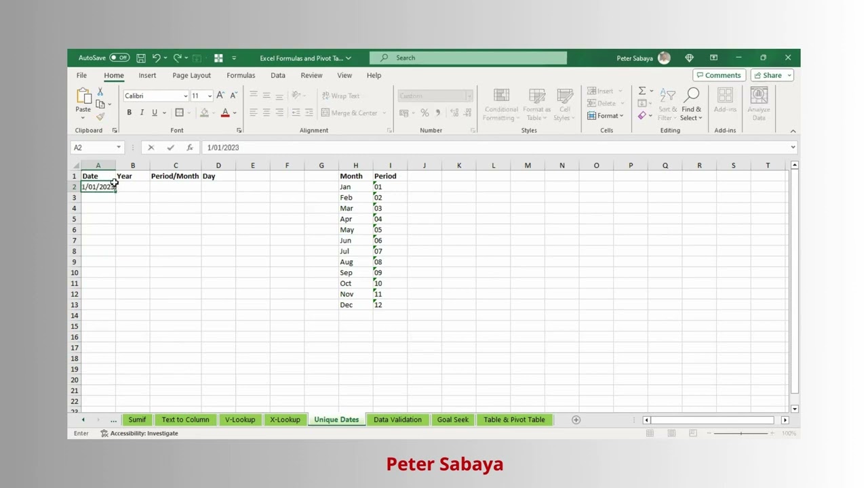Click the AutoSum sigma icon
Viewport: 868px width, 488px height.
tap(642, 91)
